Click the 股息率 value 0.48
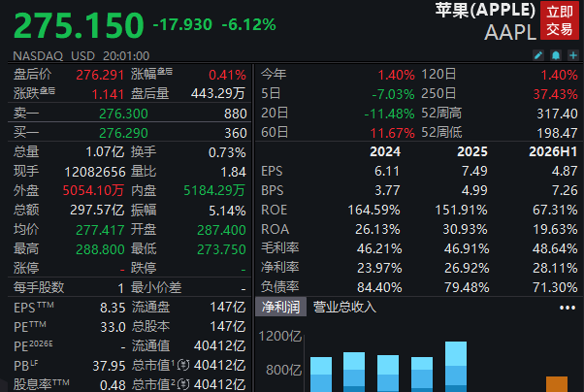 [x=113, y=385]
